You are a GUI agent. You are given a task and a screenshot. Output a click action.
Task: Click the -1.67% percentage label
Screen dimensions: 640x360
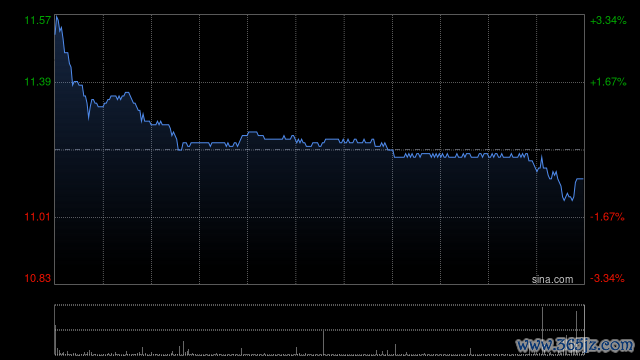tap(607, 217)
